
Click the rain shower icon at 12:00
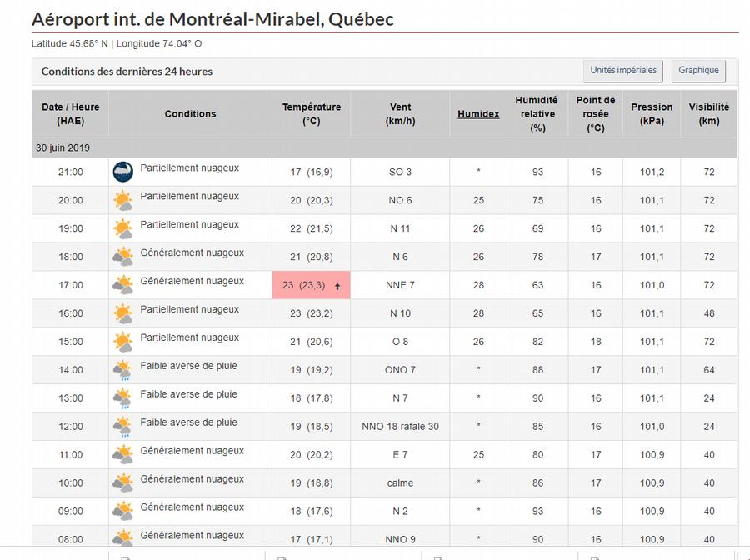pyautogui.click(x=123, y=426)
